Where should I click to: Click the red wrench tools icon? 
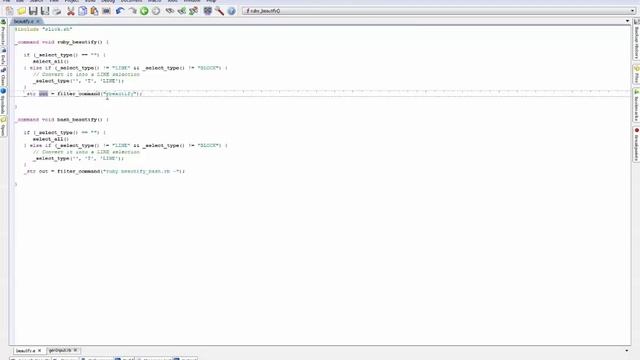pos(219,11)
